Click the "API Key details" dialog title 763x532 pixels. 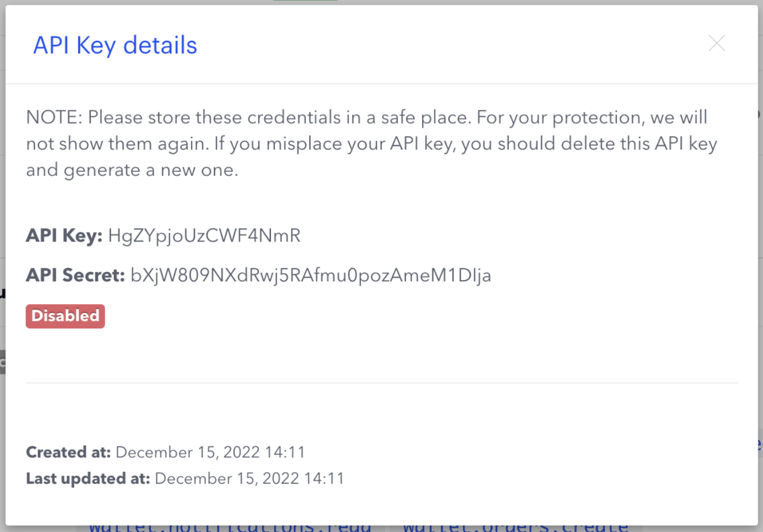(x=115, y=45)
